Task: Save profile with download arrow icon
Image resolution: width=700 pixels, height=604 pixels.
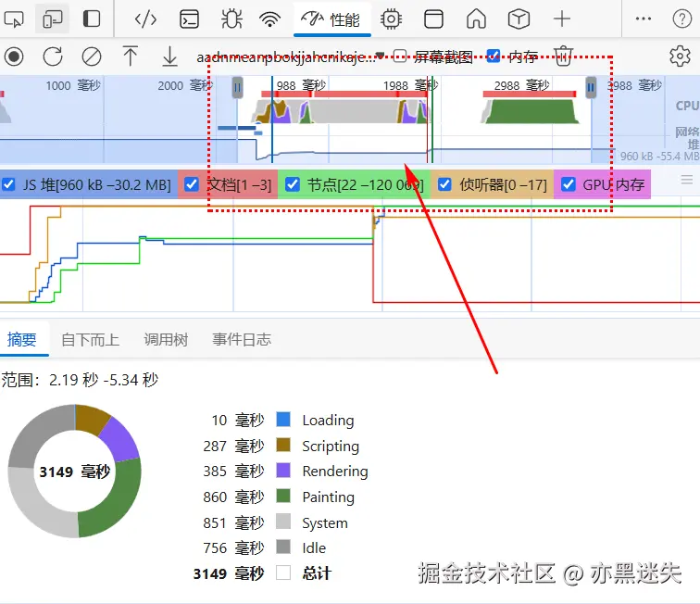Action: [169, 57]
